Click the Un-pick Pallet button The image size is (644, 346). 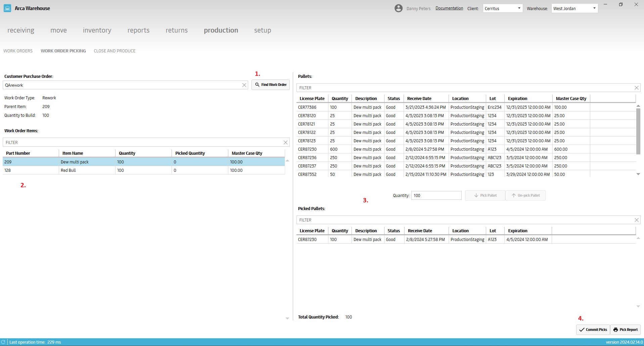click(525, 195)
